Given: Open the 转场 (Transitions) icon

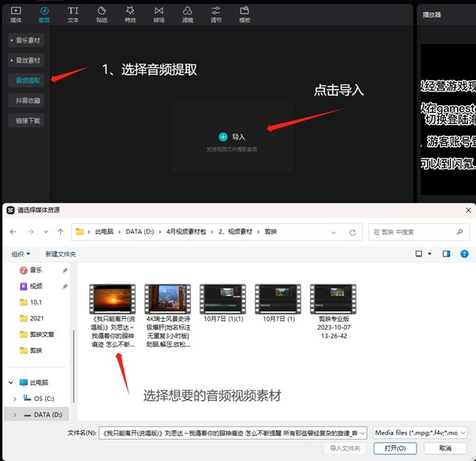Looking at the screenshot, I should tap(159, 11).
